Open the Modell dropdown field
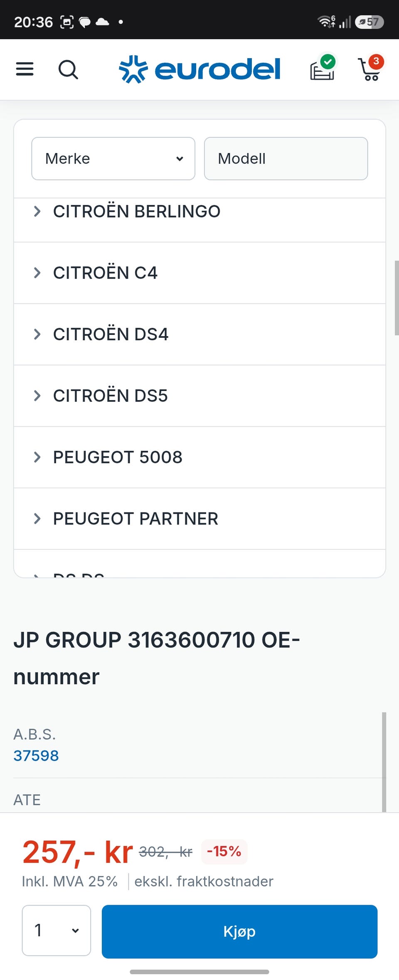 point(286,158)
